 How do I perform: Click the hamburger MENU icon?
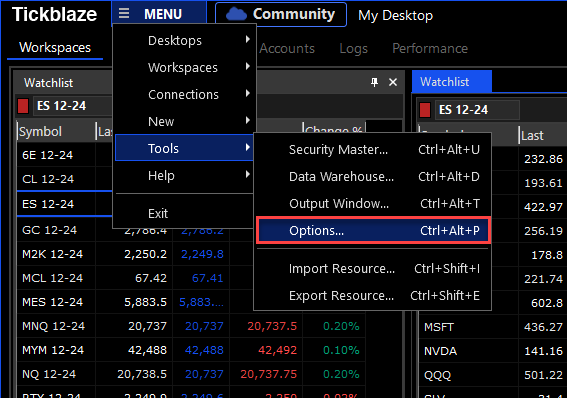coord(124,14)
